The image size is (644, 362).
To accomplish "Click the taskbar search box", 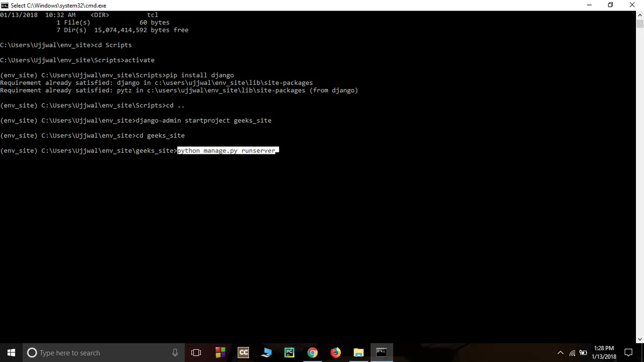I will [x=103, y=352].
